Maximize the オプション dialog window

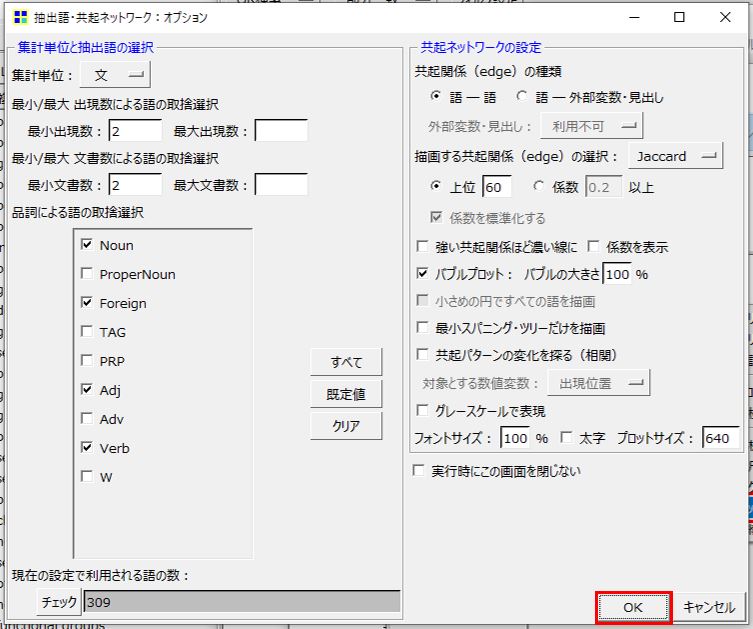pos(679,17)
